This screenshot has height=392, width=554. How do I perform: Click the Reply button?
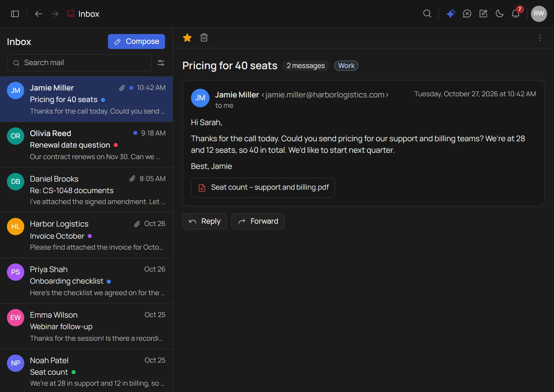tap(205, 221)
